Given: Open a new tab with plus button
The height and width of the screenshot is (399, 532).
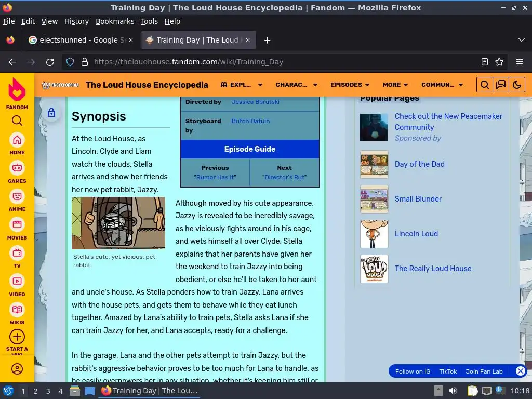Looking at the screenshot, I should click(x=268, y=41).
